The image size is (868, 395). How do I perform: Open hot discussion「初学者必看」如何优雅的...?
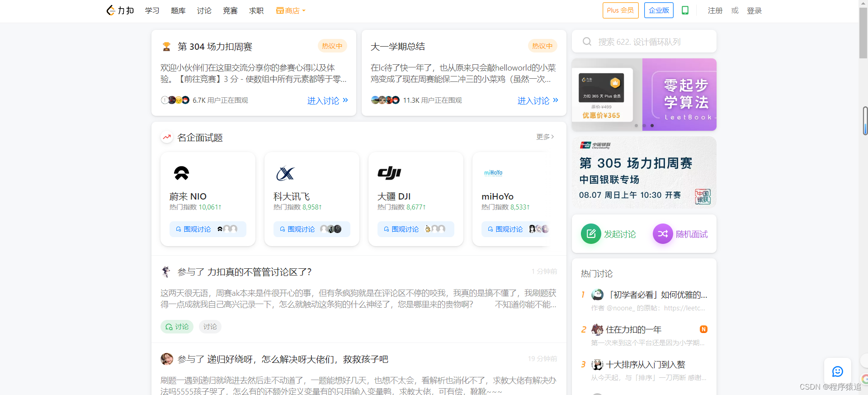tap(657, 295)
